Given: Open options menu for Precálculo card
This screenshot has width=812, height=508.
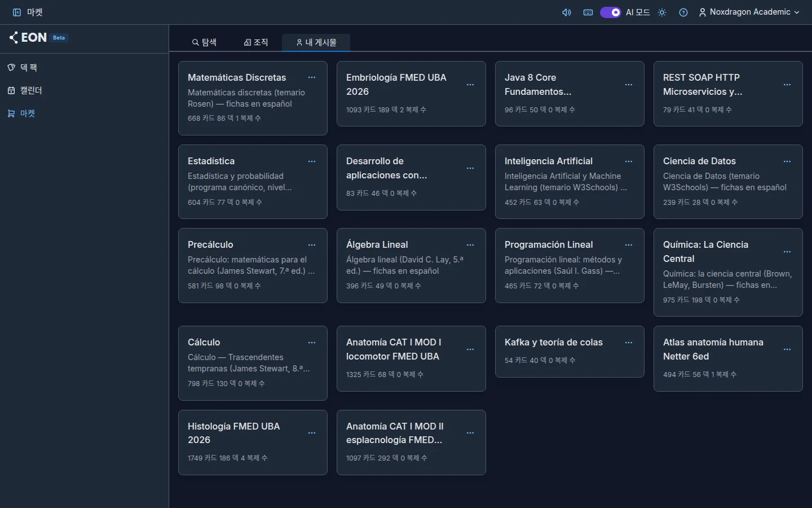Looking at the screenshot, I should point(312,245).
